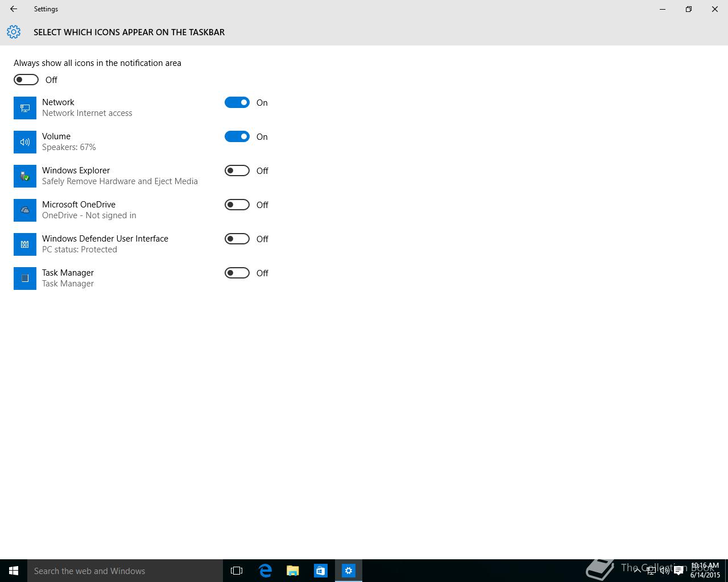This screenshot has width=728, height=582.
Task: Minimize the Settings window
Action: (663, 9)
